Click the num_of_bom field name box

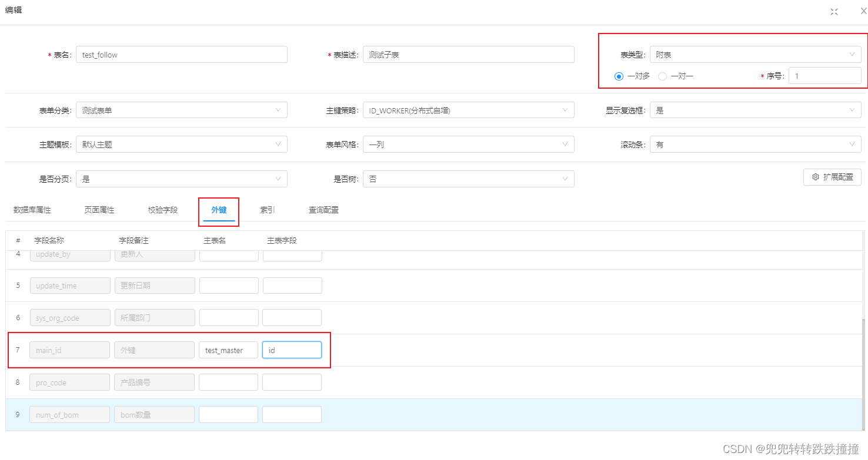(70, 415)
